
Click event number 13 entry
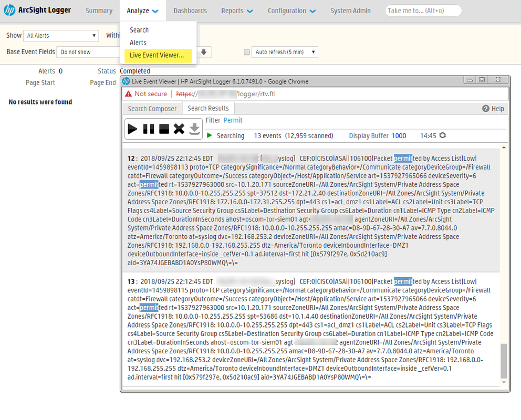311,329
